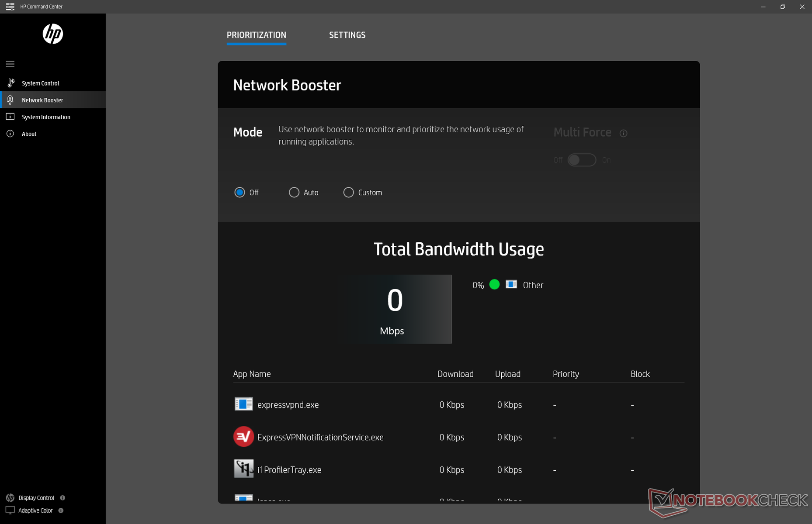This screenshot has height=524, width=812.
Task: Click the i1ProfilerTray.exe app icon
Action: (x=243, y=469)
